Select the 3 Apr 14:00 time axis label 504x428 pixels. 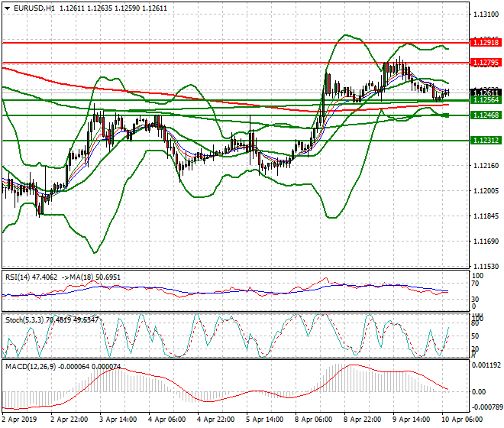tap(118, 420)
